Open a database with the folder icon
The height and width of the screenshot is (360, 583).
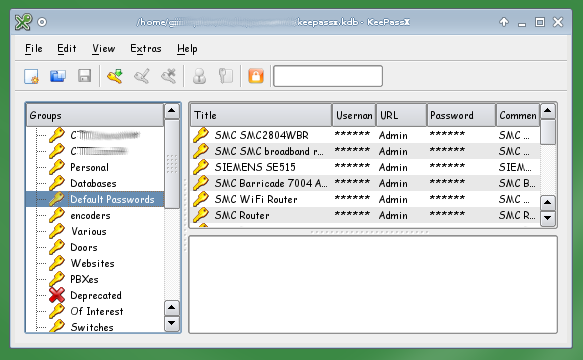coord(58,76)
